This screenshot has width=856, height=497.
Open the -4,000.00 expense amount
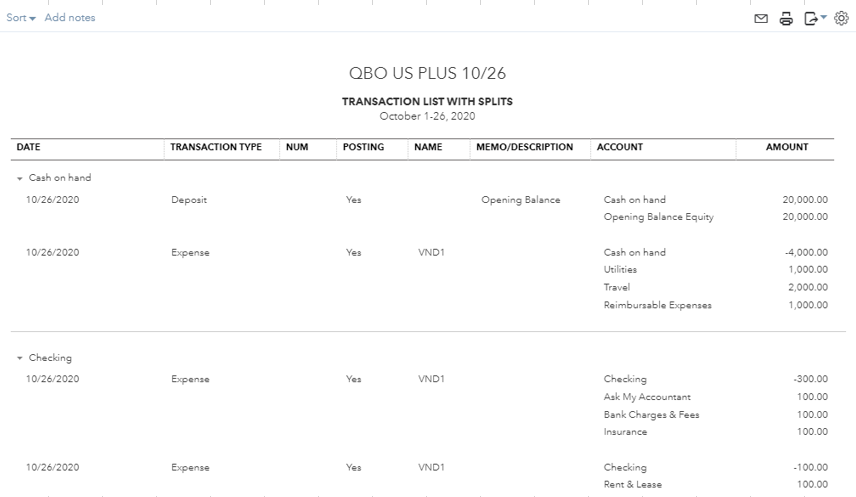(806, 253)
